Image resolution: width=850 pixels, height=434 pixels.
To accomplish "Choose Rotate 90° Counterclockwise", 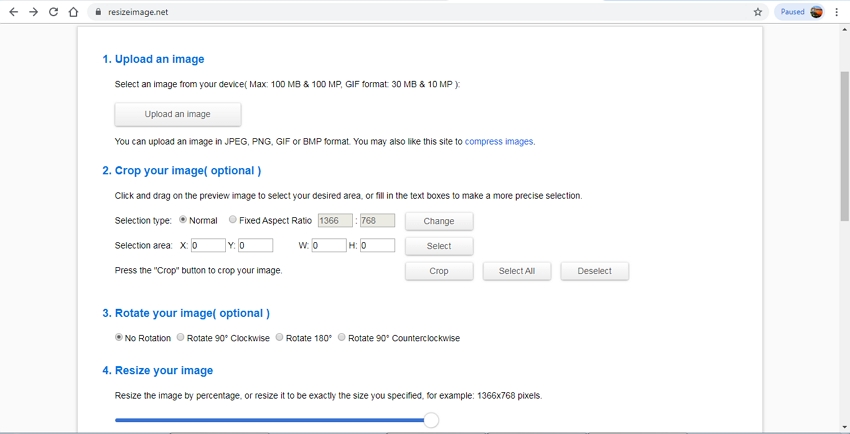I will pos(342,338).
